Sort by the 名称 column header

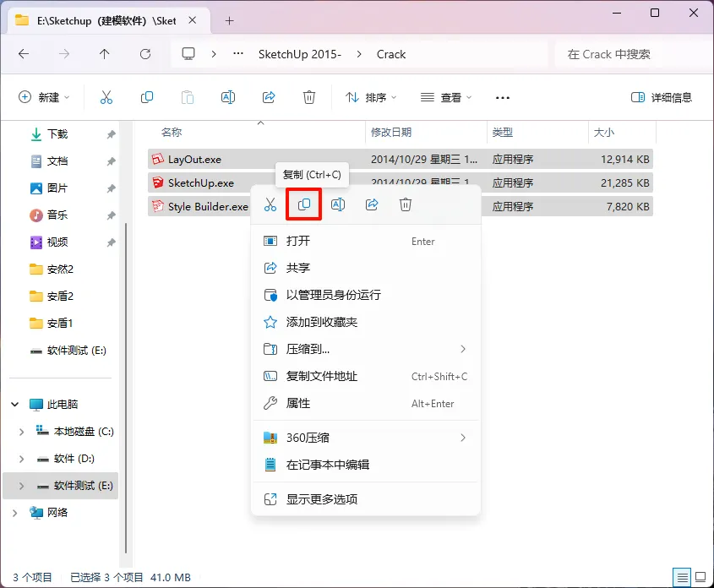(257, 133)
